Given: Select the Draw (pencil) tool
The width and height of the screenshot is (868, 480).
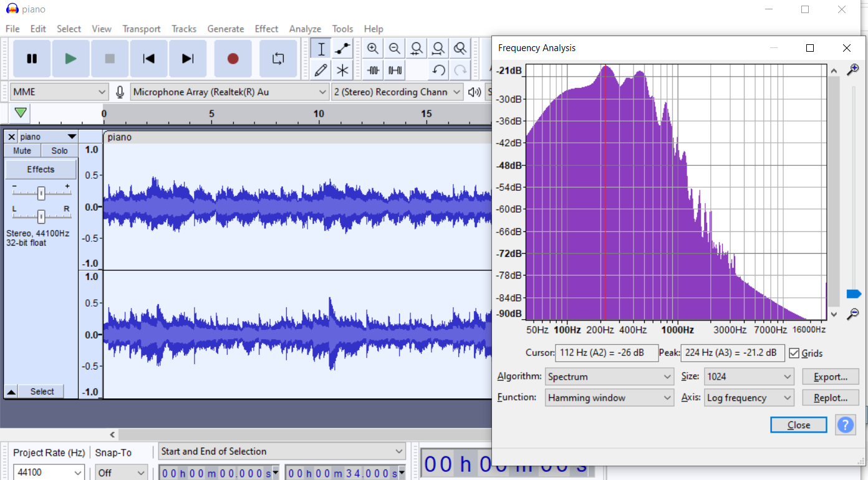Looking at the screenshot, I should pos(321,70).
